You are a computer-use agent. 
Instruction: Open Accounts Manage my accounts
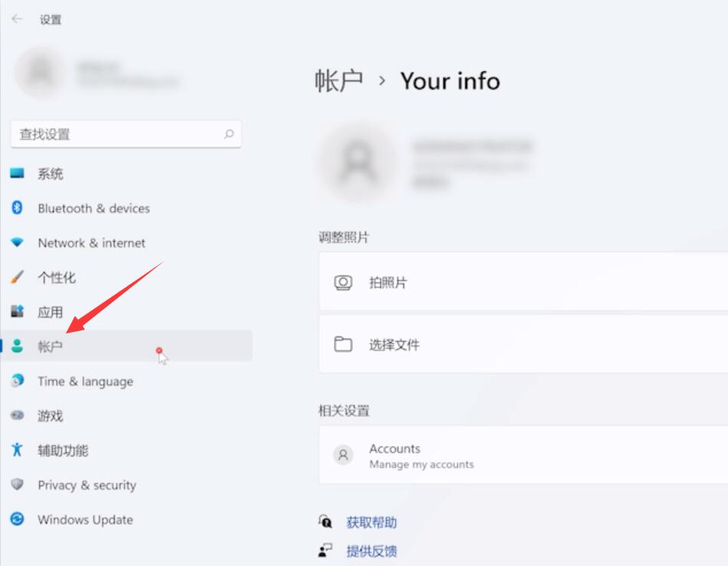point(524,455)
